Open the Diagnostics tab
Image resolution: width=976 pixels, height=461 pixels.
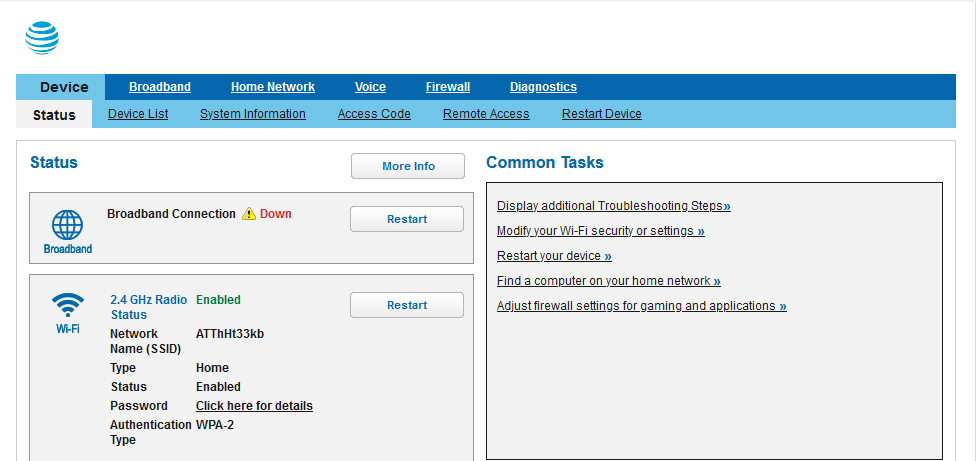(x=543, y=87)
